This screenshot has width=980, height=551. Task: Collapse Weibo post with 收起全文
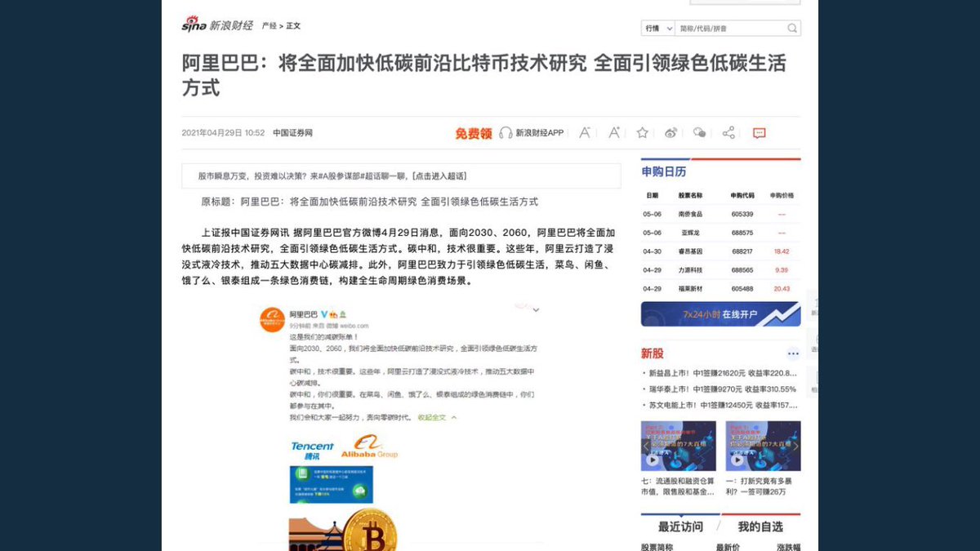click(436, 418)
